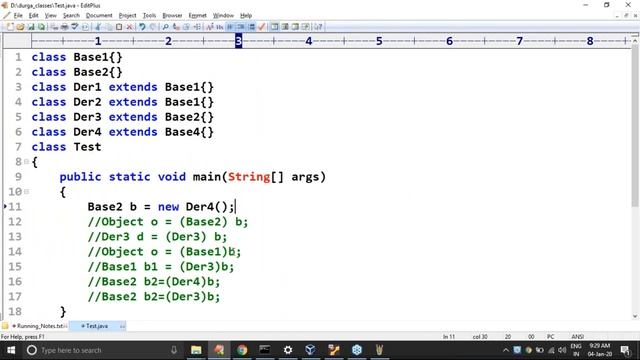Open the Emmet menu
Image resolution: width=640 pixels, height=360 pixels.
(x=198, y=16)
